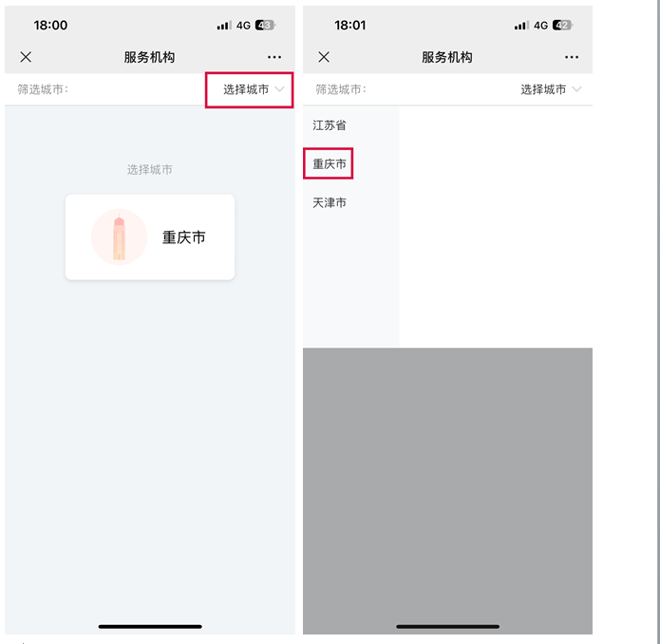Tap the tower icon on the 重庆市 card
The height and width of the screenshot is (644, 660).
pyautogui.click(x=119, y=237)
